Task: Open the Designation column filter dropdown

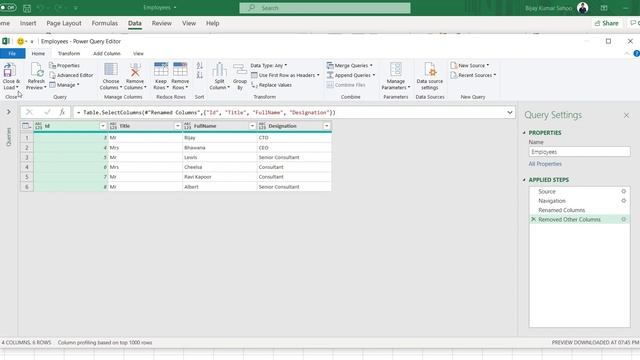Action: click(327, 126)
